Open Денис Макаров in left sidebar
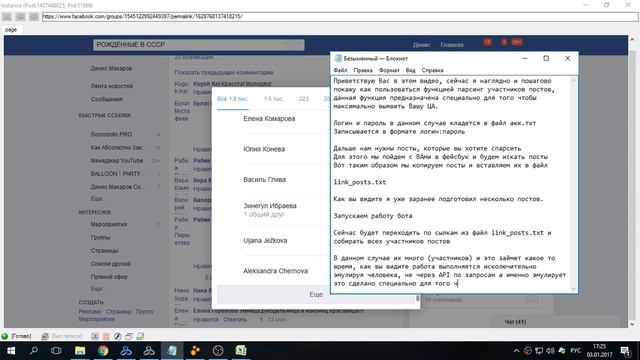The width and height of the screenshot is (640, 360). (x=111, y=68)
